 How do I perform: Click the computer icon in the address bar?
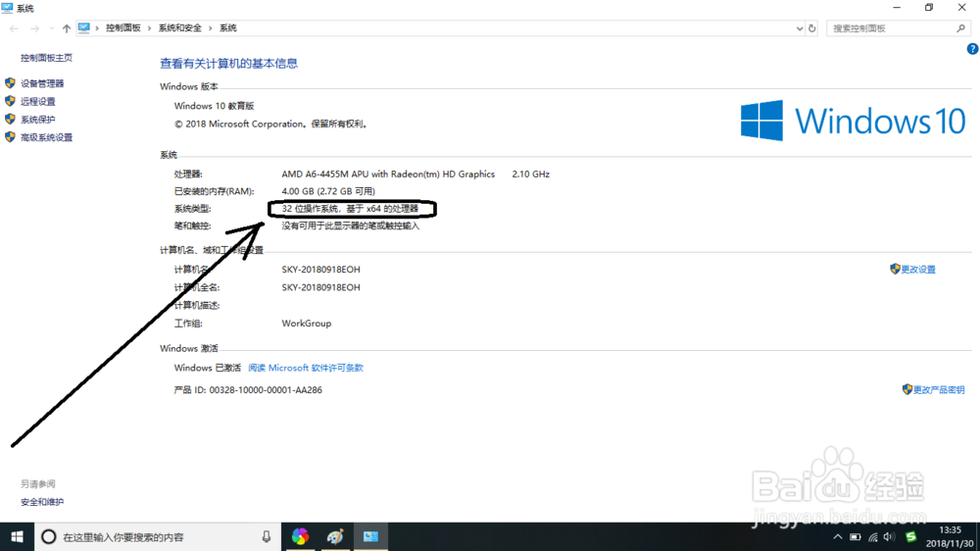83,27
